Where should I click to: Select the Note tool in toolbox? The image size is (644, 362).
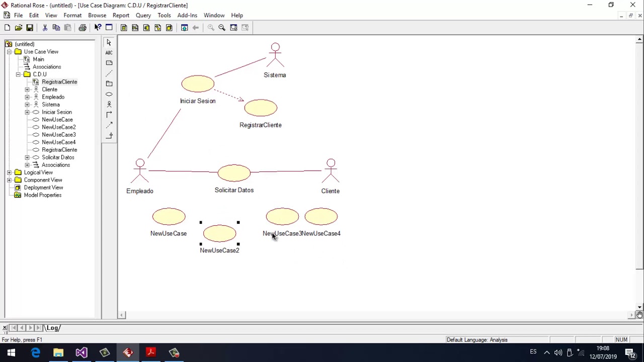coord(109,63)
